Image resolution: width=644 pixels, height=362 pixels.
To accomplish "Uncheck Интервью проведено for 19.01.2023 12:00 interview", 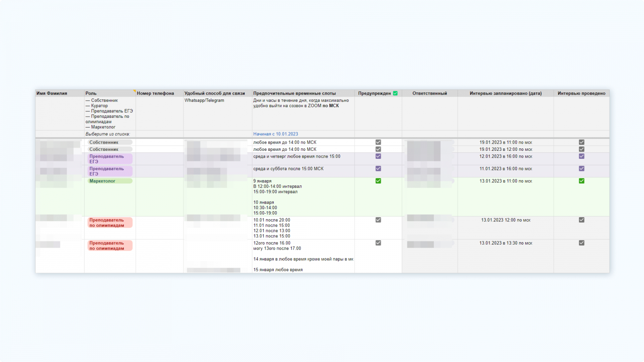I will pyautogui.click(x=582, y=149).
